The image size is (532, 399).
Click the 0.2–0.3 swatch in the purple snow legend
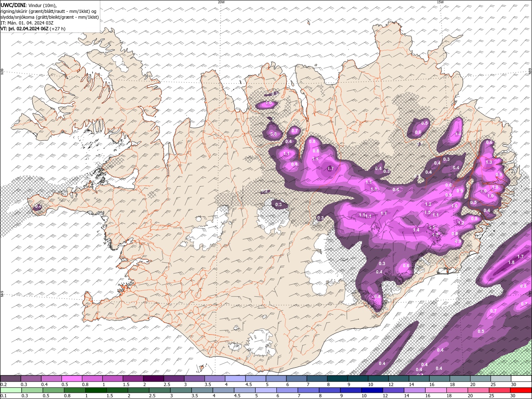pos(11,379)
